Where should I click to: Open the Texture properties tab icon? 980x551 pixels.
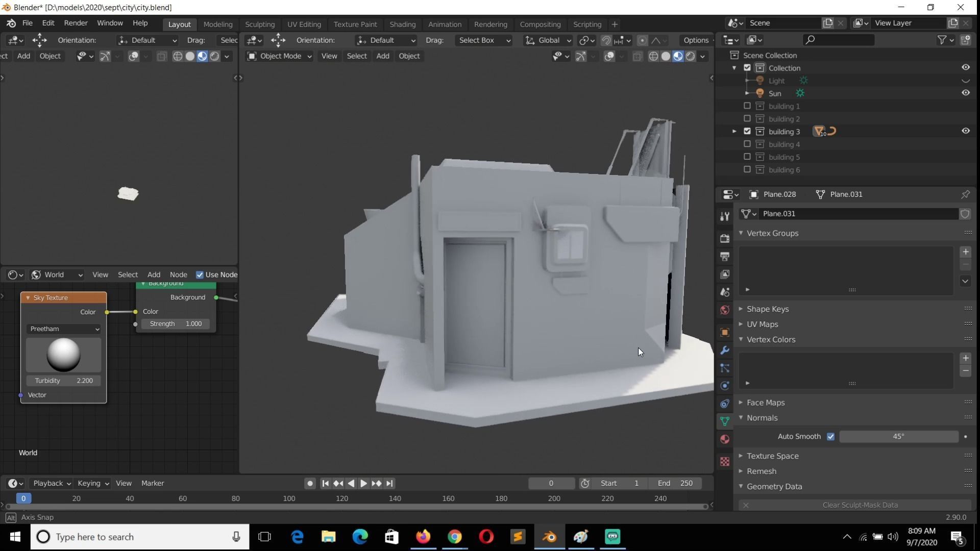click(724, 462)
